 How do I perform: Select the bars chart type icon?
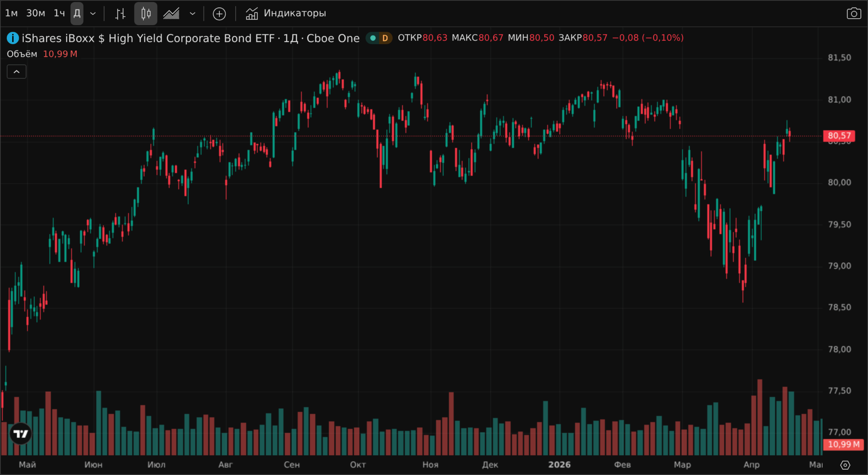[120, 14]
